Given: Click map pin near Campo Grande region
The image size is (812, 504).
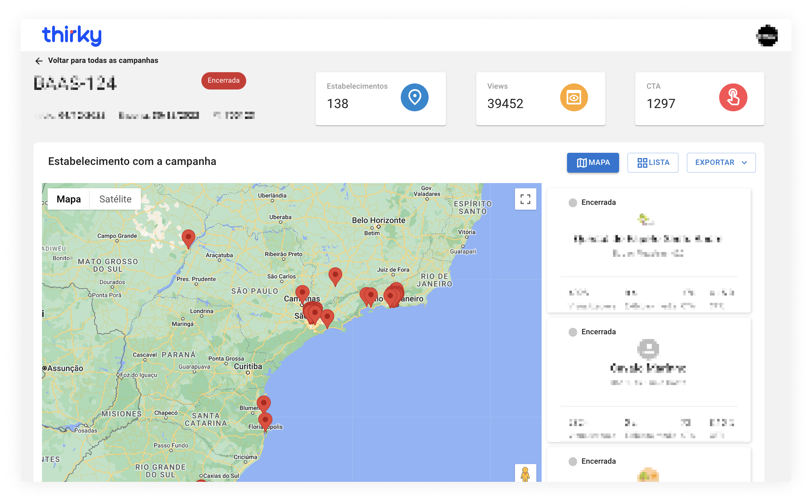Looking at the screenshot, I should (x=188, y=238).
